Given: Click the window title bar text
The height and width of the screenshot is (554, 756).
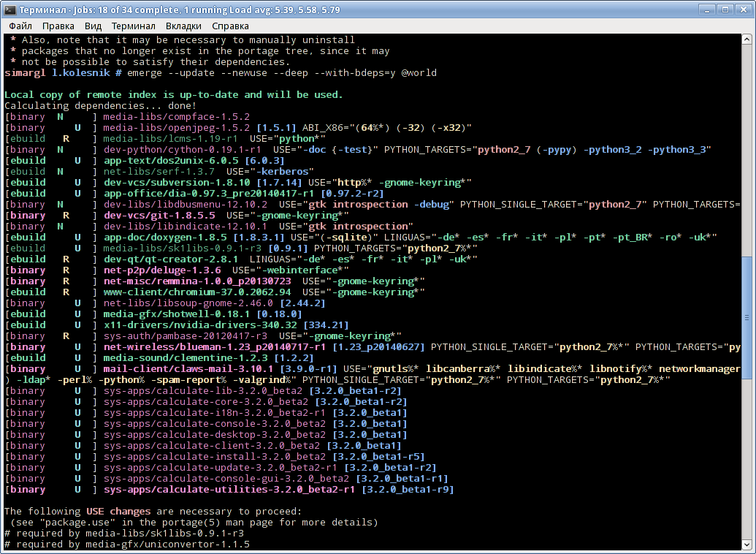Looking at the screenshot, I should pyautogui.click(x=180, y=10).
